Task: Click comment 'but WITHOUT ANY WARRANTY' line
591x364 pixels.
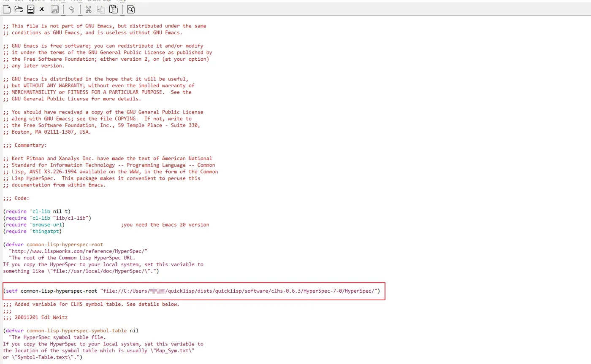Action: click(x=99, y=85)
